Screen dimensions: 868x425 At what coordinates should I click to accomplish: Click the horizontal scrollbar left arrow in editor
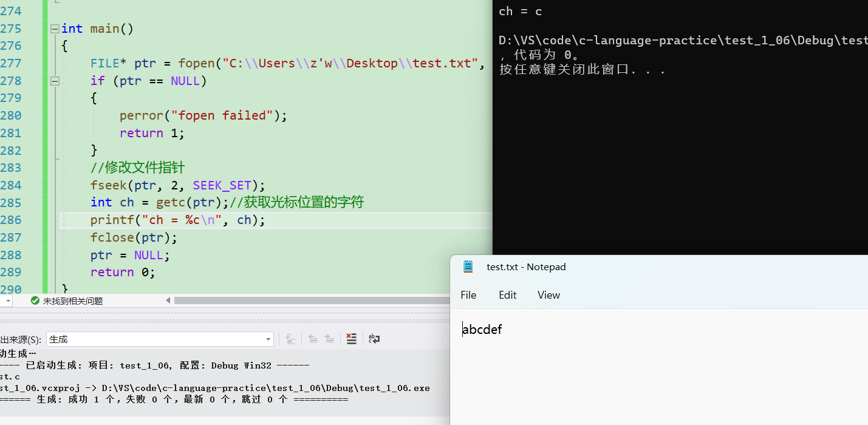click(x=168, y=301)
